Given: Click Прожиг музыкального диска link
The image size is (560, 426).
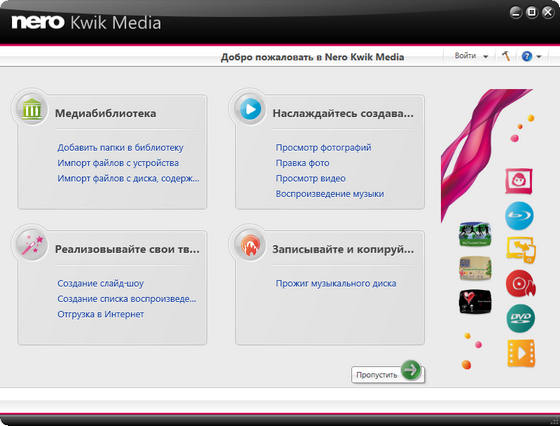Looking at the screenshot, I should [x=336, y=283].
